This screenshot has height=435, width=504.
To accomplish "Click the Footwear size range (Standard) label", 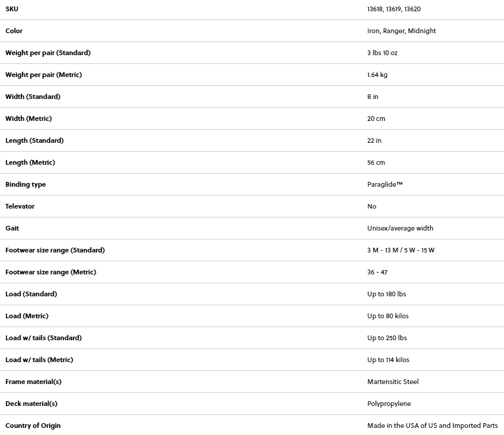I will [55, 250].
